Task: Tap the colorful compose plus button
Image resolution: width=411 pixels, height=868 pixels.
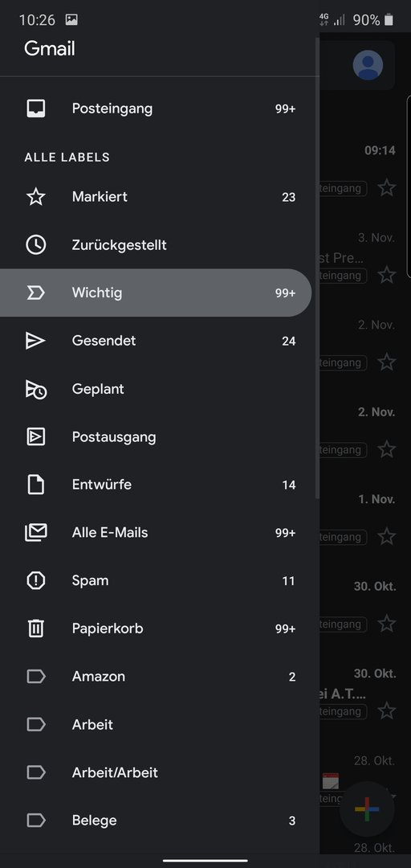Action: point(367,809)
